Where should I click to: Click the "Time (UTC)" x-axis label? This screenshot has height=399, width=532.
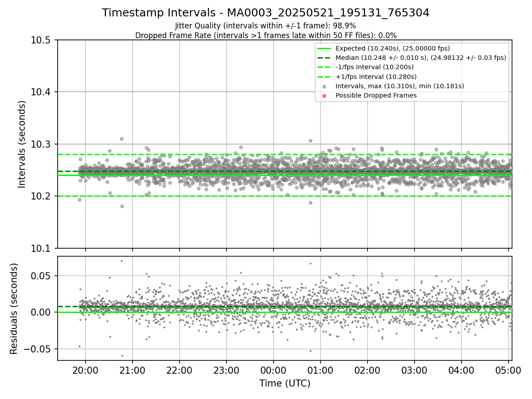[x=285, y=383]
